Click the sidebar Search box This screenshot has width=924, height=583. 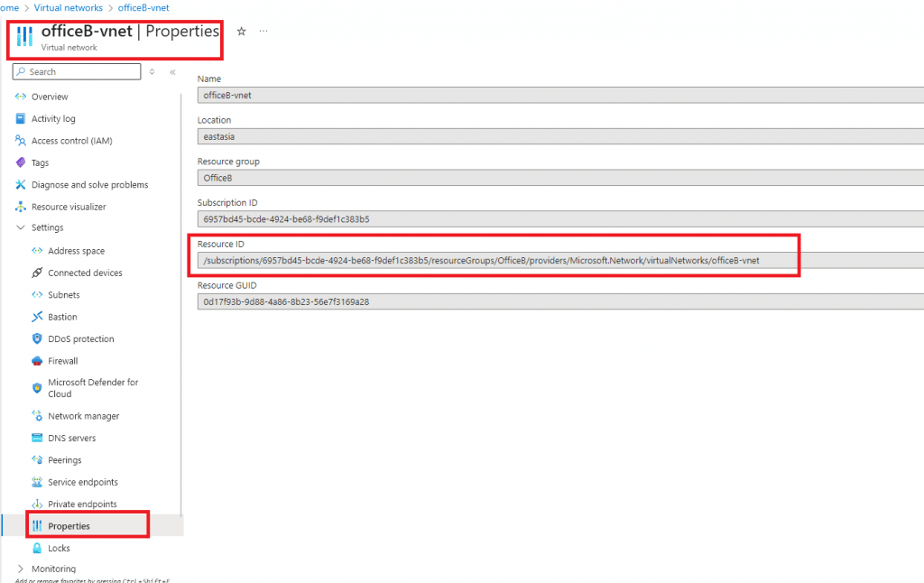tap(78, 72)
